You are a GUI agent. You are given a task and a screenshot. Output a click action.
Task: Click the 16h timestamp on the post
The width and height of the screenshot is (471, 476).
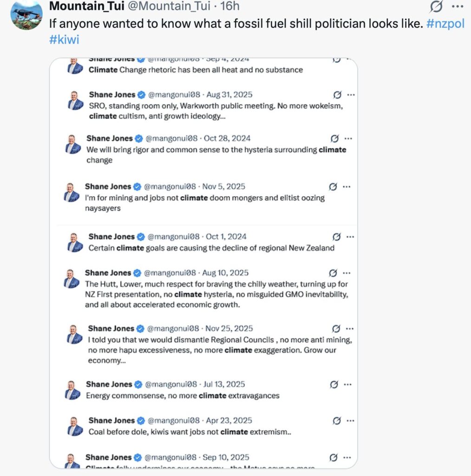230,7
